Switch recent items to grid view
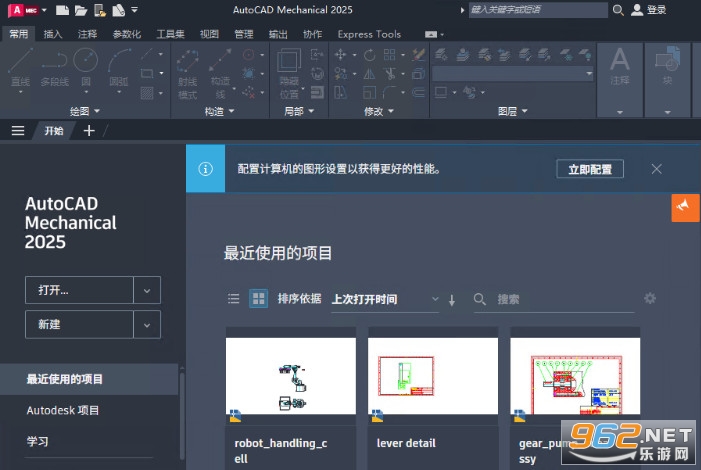 (x=258, y=299)
